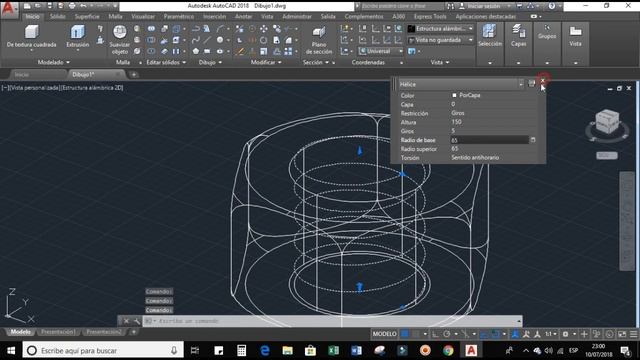Click the Extrusión tool icon

pos(78,32)
